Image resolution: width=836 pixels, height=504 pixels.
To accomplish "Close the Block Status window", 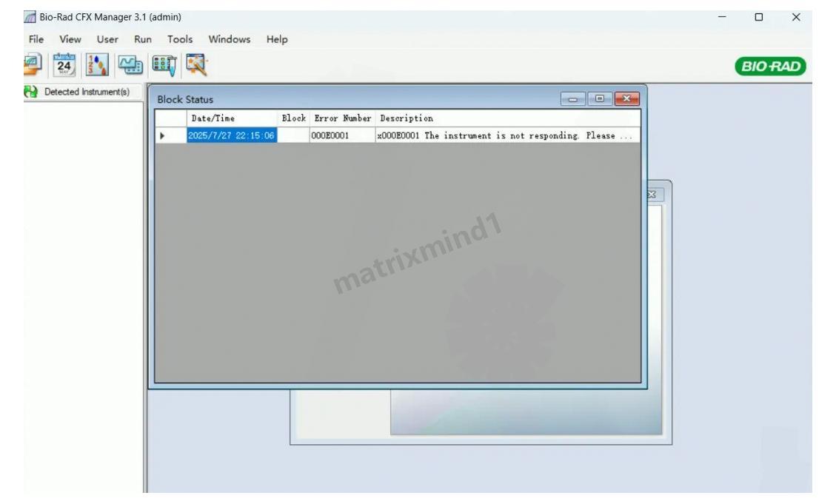I will (x=627, y=99).
